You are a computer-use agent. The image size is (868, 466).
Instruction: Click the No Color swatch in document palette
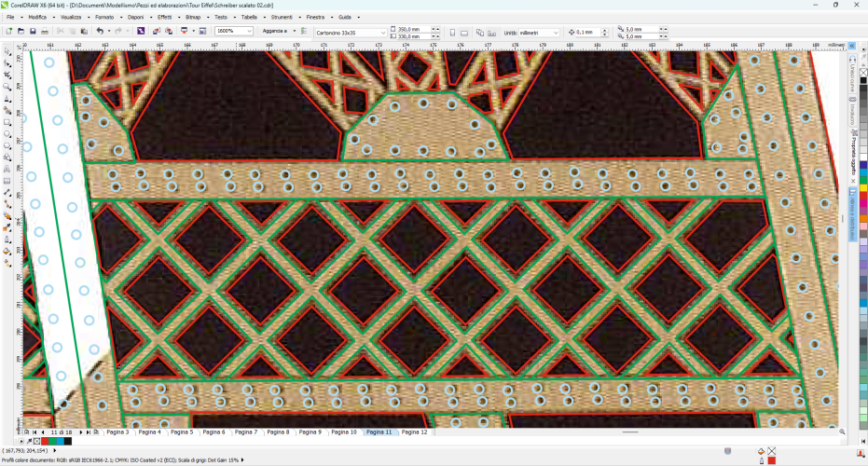coord(36,441)
